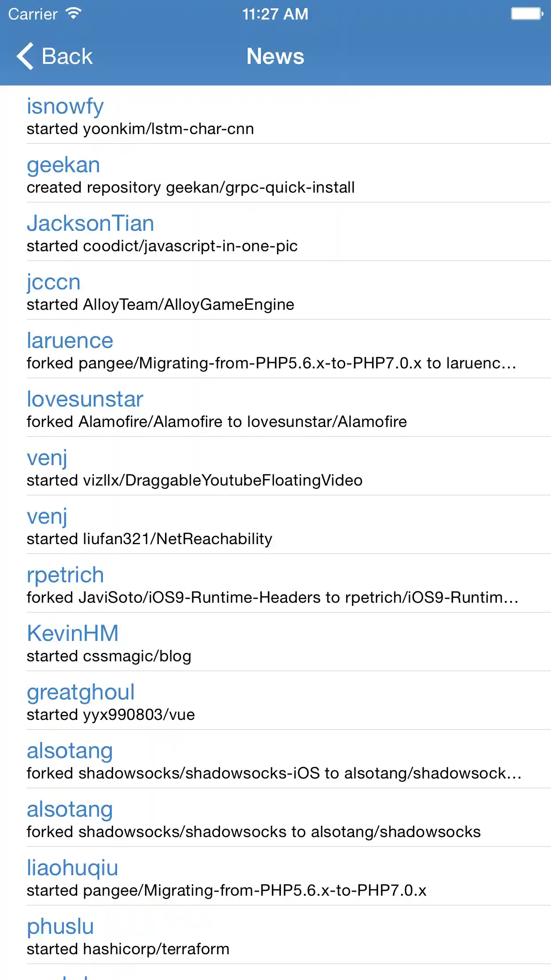Open the greatghoul profile link
This screenshot has height=980, width=551.
[x=81, y=692]
